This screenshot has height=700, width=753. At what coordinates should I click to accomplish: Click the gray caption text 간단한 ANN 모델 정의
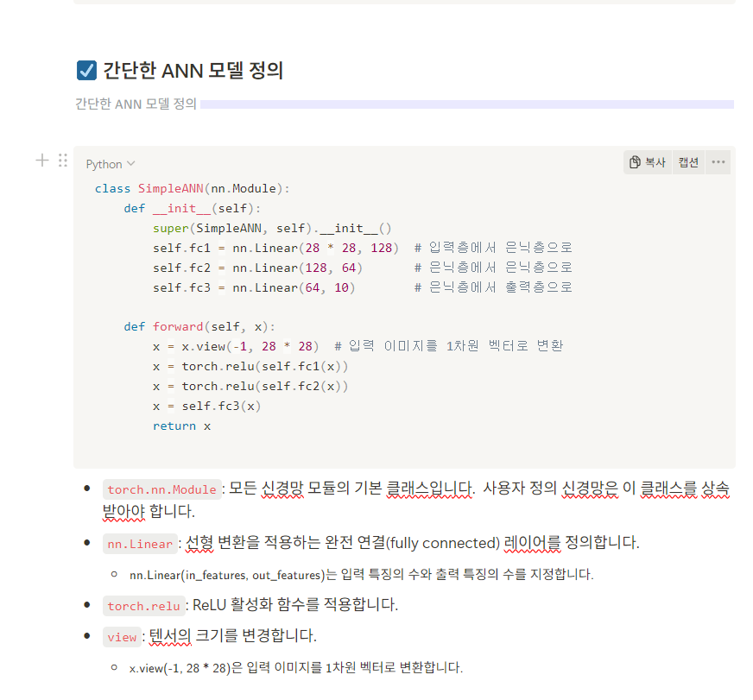[x=136, y=104]
